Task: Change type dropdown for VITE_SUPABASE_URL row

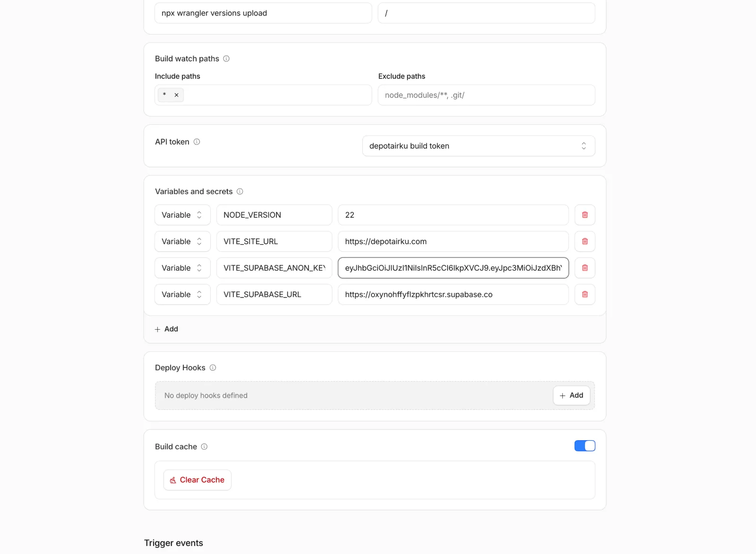Action: coord(182,294)
